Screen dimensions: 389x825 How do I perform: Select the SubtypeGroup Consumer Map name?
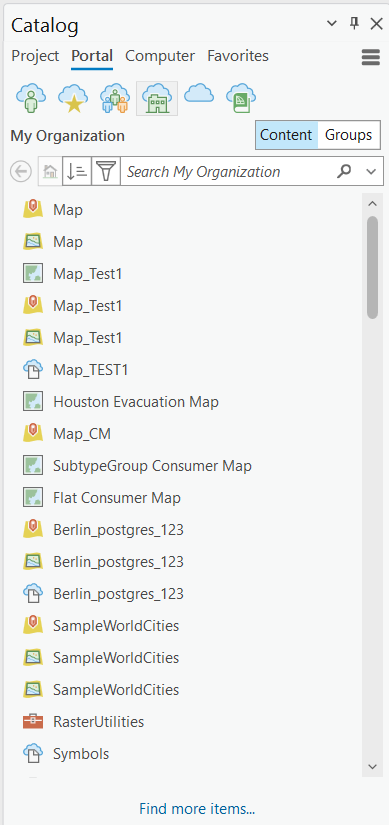(153, 466)
